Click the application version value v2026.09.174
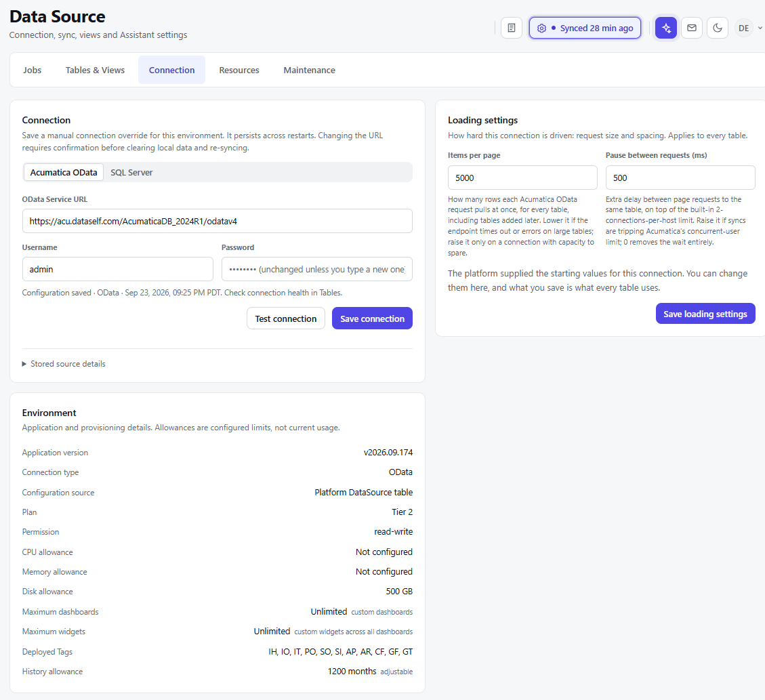Screen dimensions: 765x700 388,453
